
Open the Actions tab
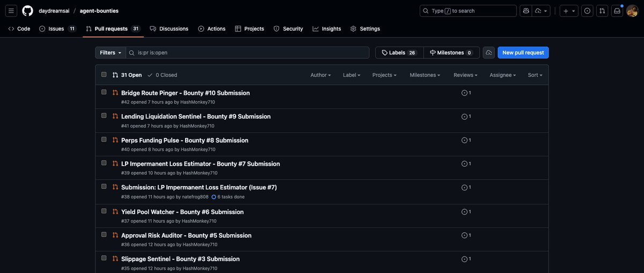pyautogui.click(x=212, y=29)
